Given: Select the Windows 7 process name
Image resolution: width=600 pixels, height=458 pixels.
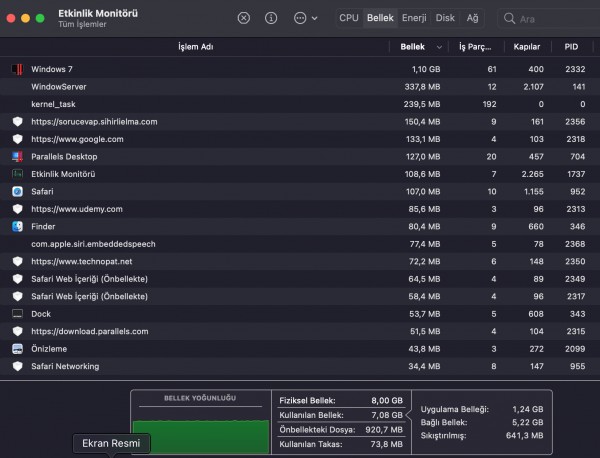Looking at the screenshot, I should (x=52, y=69).
